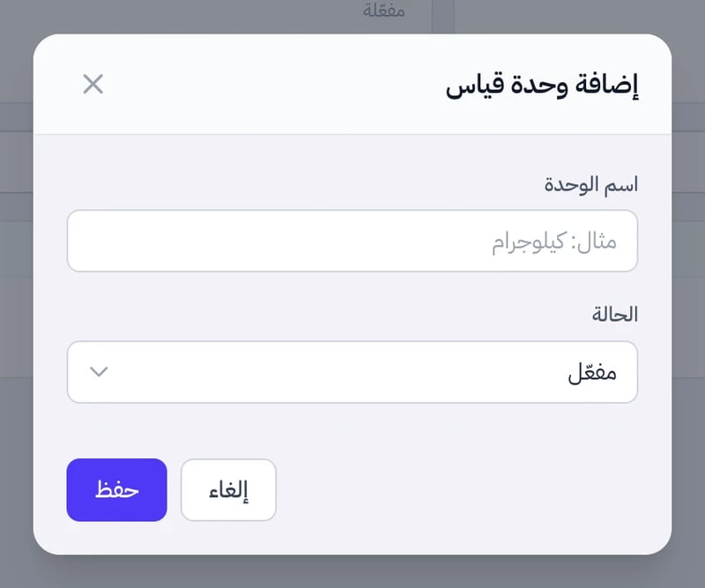This screenshot has height=588, width=705.
Task: Close the إضافة وحدة قياس dialog
Action: [x=93, y=84]
